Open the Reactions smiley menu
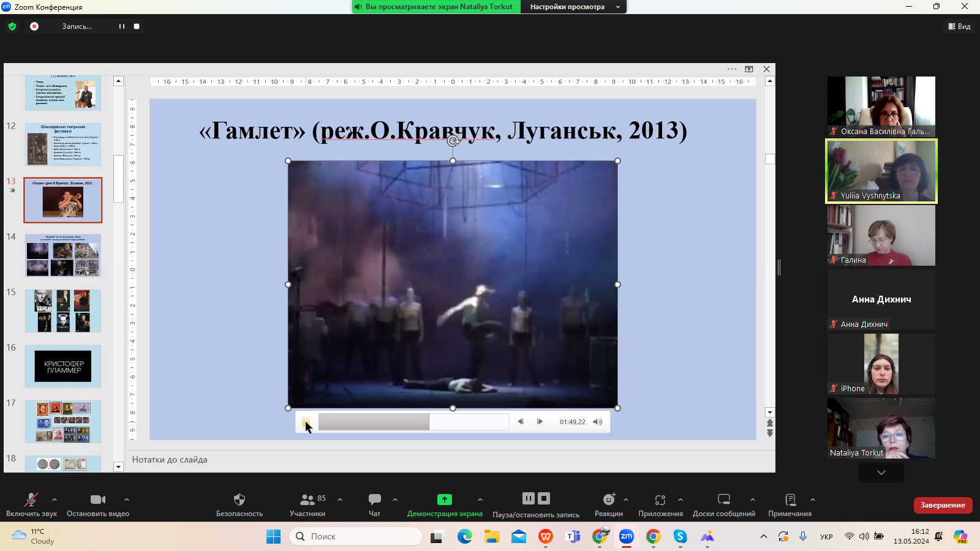 [x=608, y=500]
